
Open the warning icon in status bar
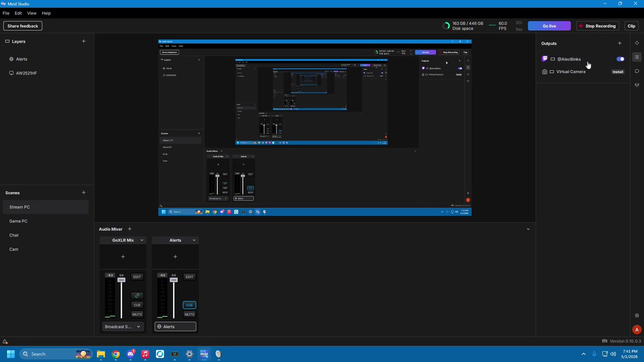pos(5,342)
